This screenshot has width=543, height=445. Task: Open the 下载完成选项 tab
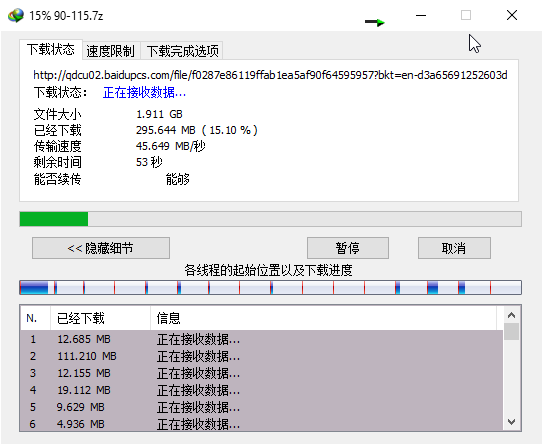[183, 51]
